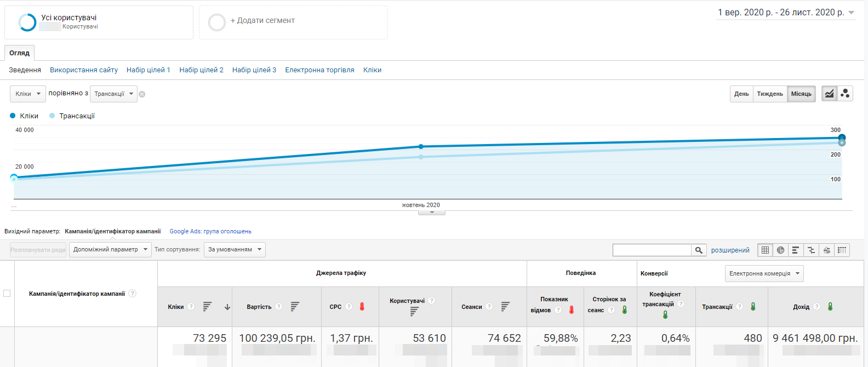Switch to the pie chart (percentage) table view
This screenshot has height=367, width=868.
point(780,250)
